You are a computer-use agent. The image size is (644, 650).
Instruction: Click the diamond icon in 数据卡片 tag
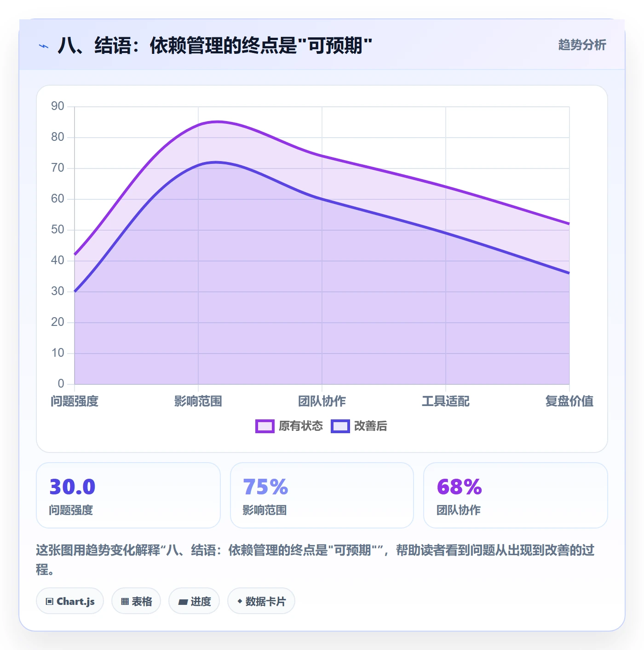[x=240, y=601]
